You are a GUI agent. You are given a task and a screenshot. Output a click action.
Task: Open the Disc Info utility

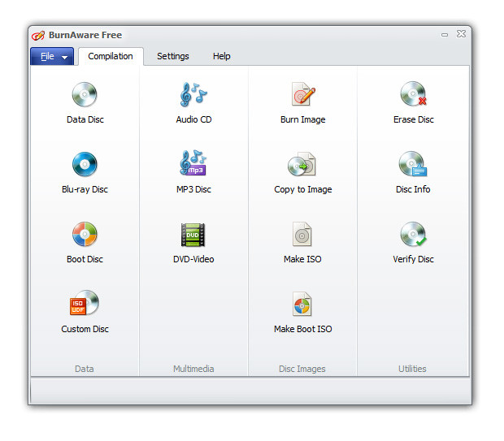pyautogui.click(x=413, y=164)
